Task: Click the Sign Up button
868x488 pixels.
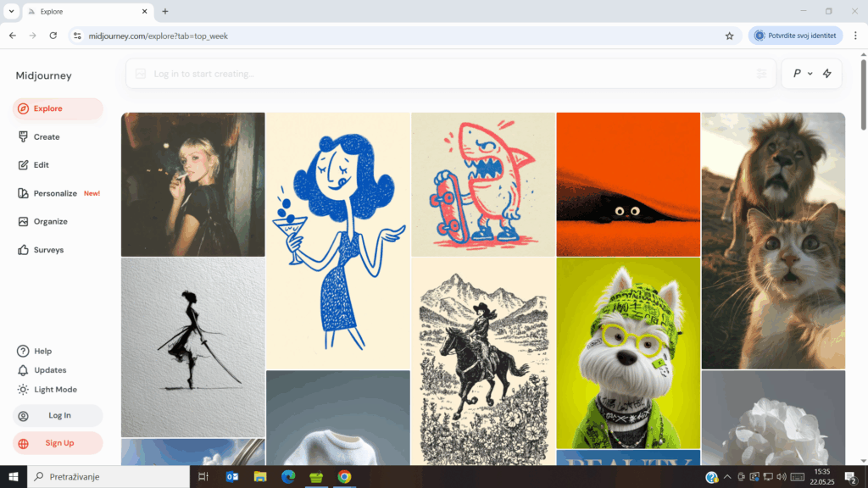Action: [58, 443]
